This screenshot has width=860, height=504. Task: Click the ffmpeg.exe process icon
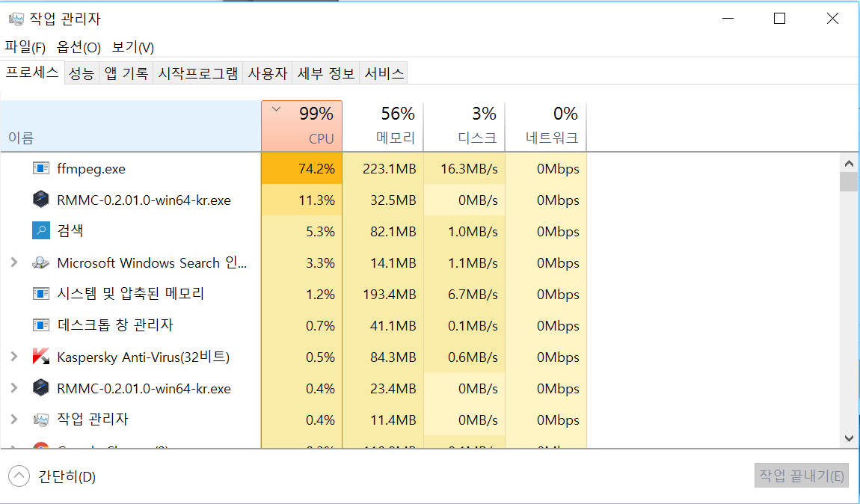click(x=41, y=168)
